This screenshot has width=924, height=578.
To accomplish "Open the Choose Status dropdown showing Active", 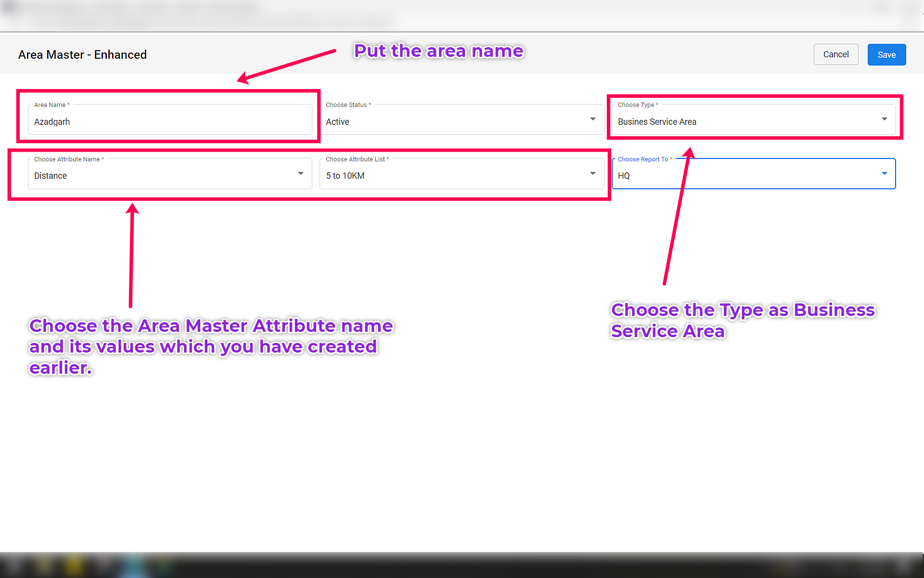I will tap(452, 122).
